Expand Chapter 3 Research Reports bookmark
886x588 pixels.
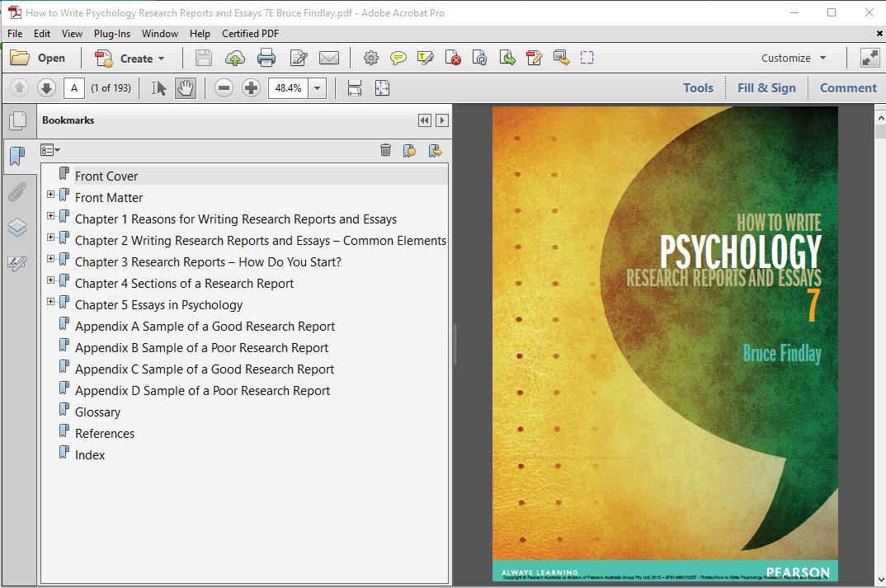click(51, 262)
